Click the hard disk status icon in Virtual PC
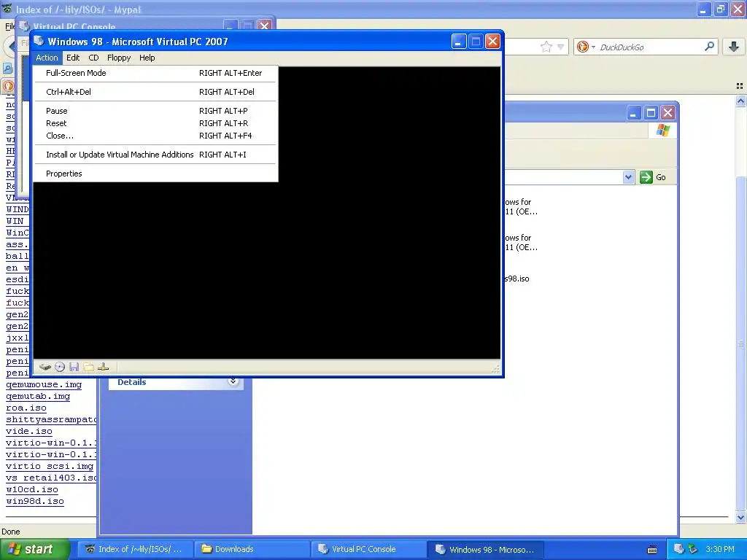747x560 pixels. tap(45, 367)
